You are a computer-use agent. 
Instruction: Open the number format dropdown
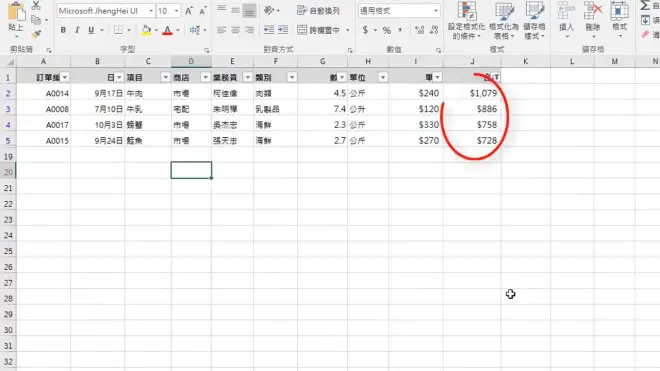(x=436, y=11)
